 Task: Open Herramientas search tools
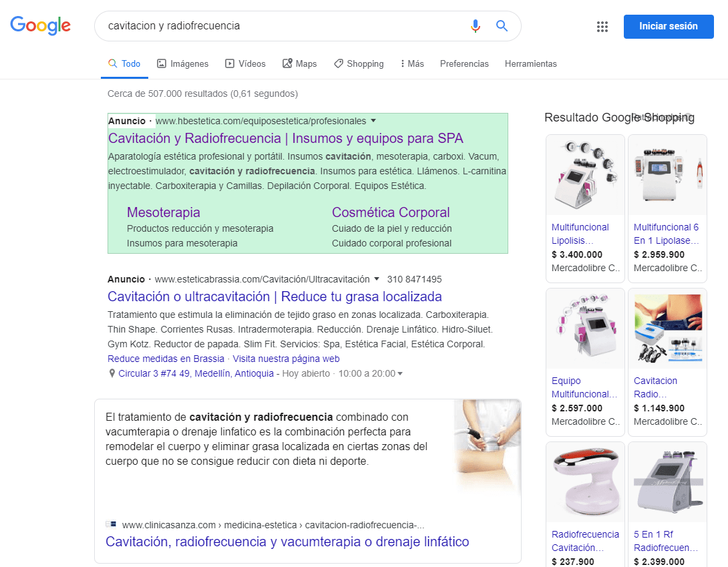(x=530, y=64)
